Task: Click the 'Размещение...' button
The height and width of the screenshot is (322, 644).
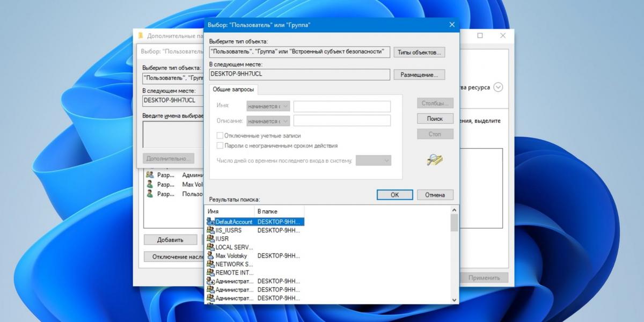Action: click(x=419, y=75)
